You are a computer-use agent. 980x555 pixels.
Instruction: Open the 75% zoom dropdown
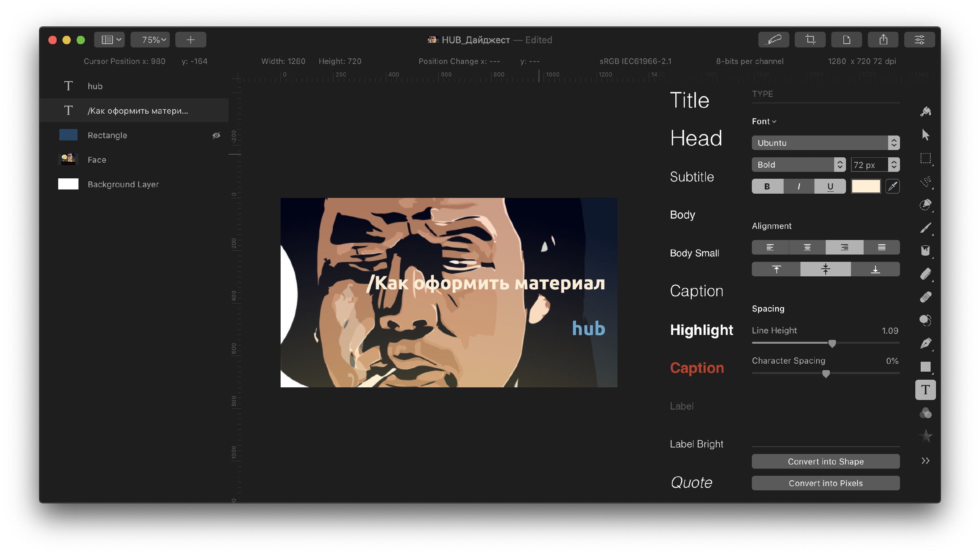(x=150, y=39)
